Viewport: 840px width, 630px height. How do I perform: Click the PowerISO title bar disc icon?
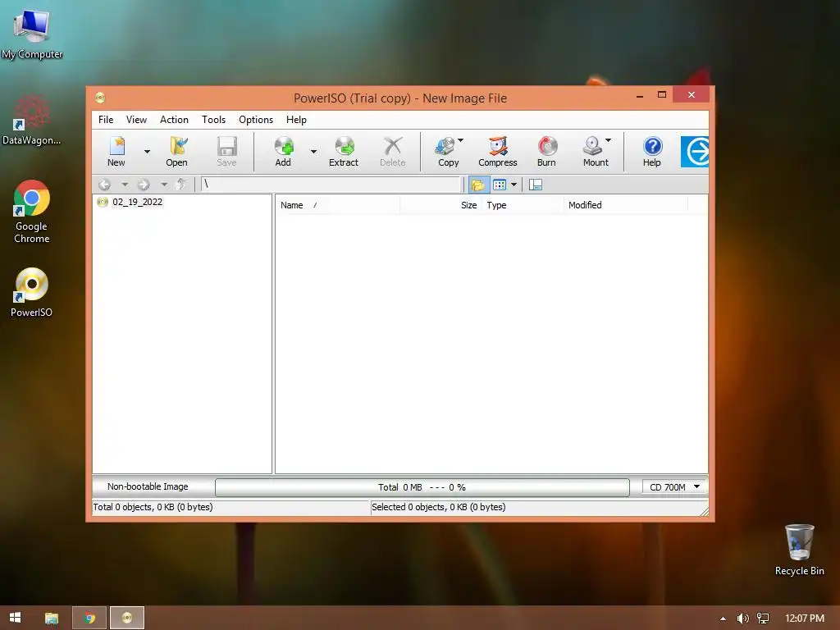click(x=100, y=98)
